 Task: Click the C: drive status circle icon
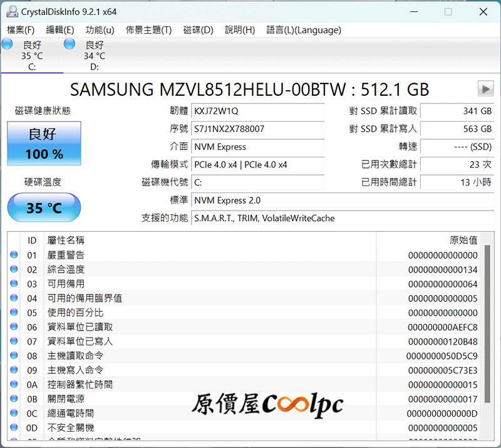(7, 44)
